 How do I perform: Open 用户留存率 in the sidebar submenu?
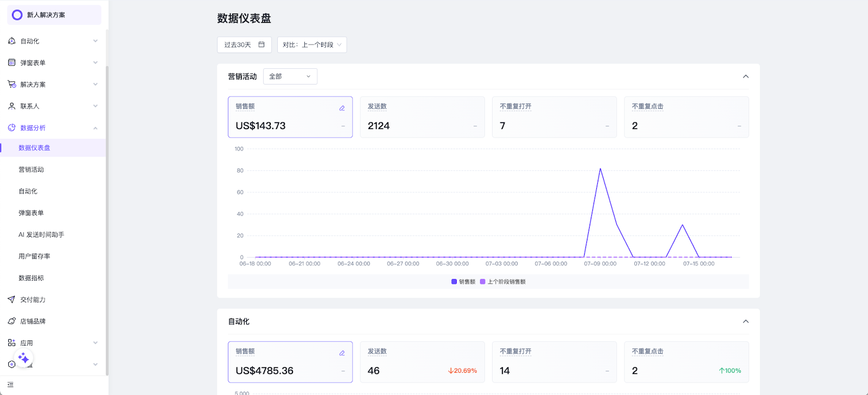click(x=34, y=256)
